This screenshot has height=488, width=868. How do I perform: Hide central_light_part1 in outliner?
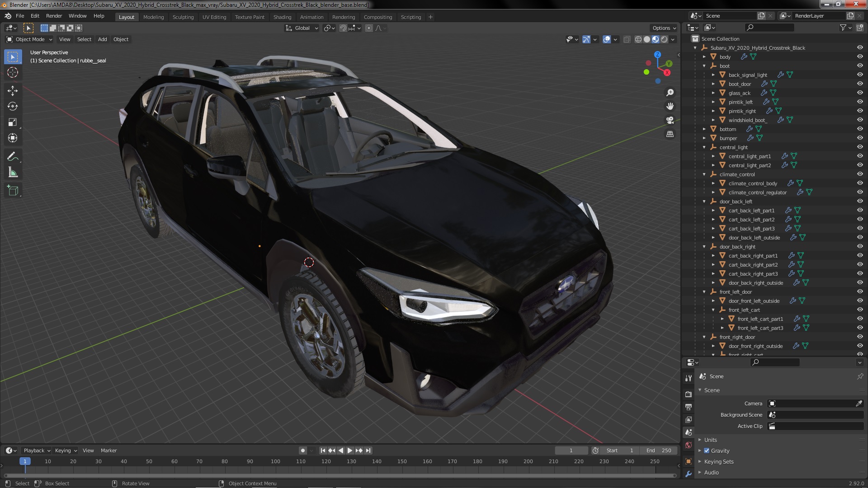[860, 156]
